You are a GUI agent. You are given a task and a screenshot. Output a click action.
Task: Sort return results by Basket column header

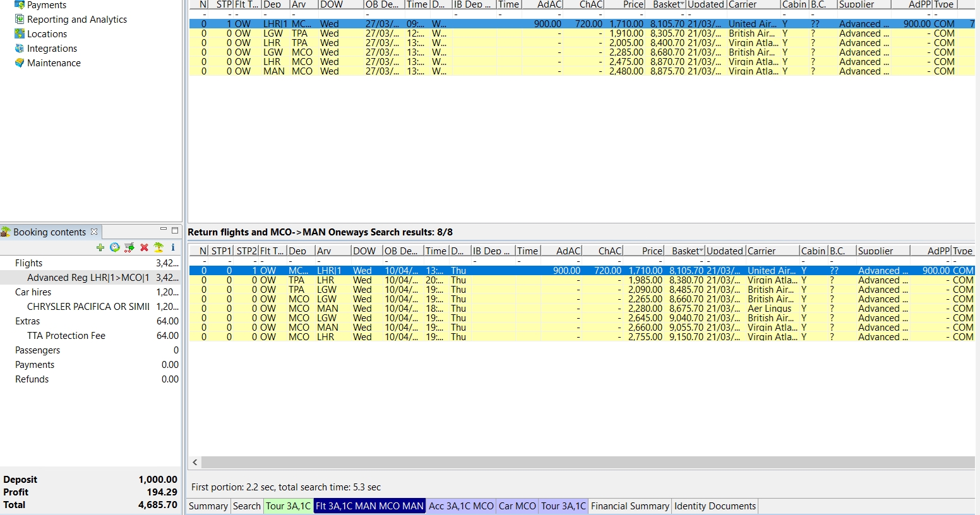684,251
